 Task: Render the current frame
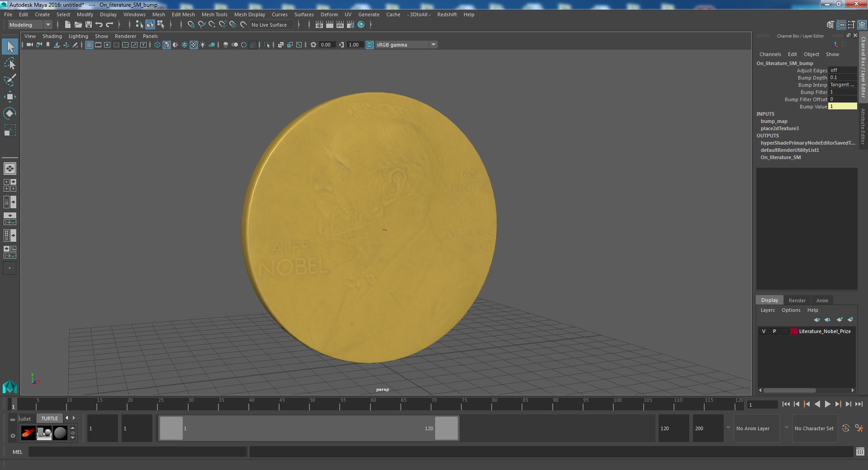pyautogui.click(x=330, y=25)
